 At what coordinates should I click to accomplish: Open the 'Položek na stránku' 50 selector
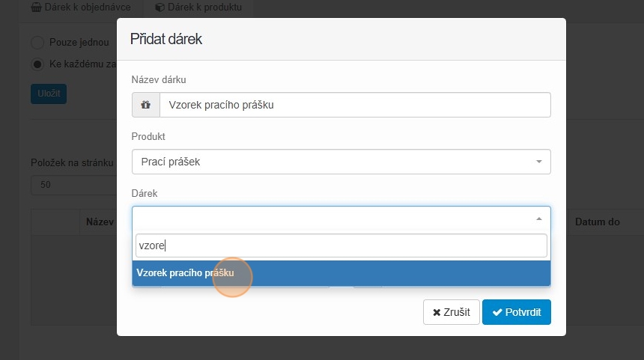point(71,184)
